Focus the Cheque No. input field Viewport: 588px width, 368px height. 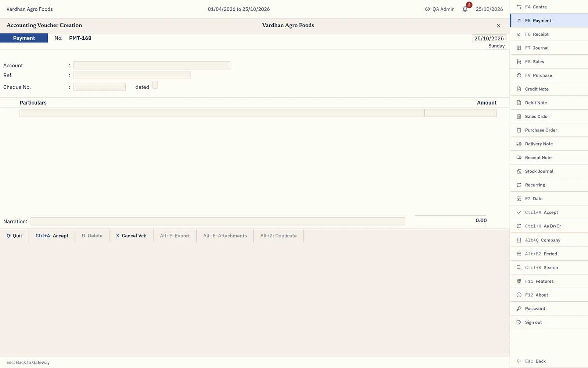coord(100,87)
